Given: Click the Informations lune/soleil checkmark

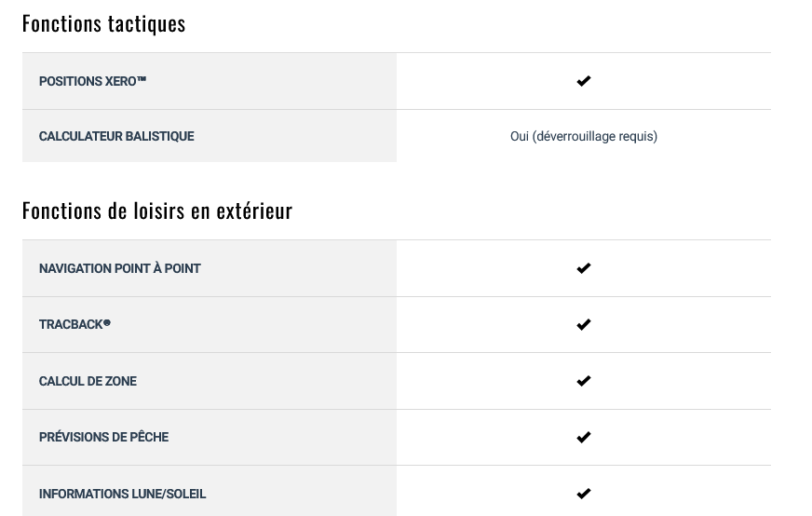Looking at the screenshot, I should [x=584, y=494].
